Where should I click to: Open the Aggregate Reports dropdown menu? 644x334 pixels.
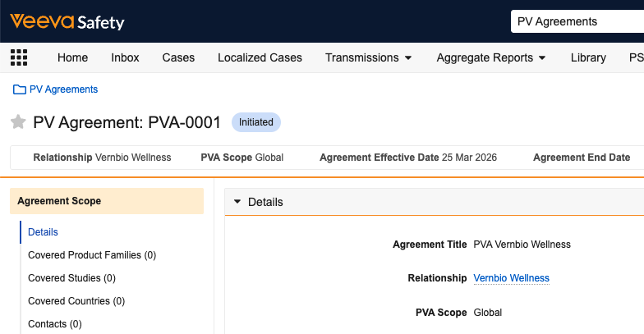pos(491,57)
